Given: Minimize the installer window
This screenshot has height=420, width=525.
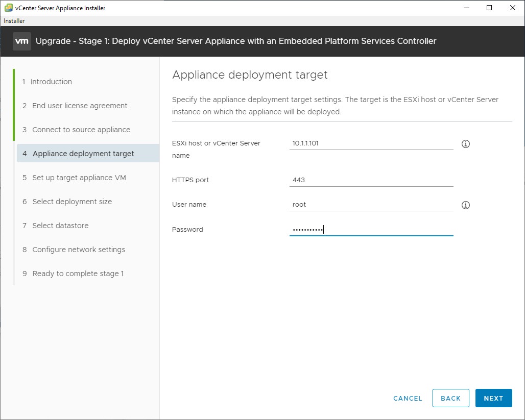Looking at the screenshot, I should click(466, 8).
